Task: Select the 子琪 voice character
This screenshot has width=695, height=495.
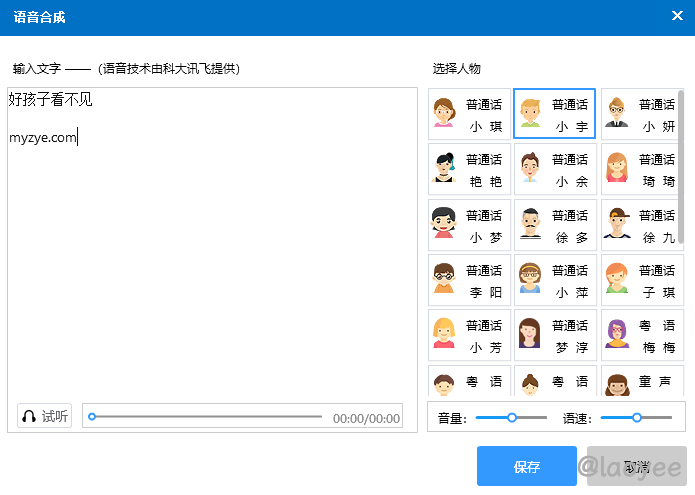Action: click(641, 281)
